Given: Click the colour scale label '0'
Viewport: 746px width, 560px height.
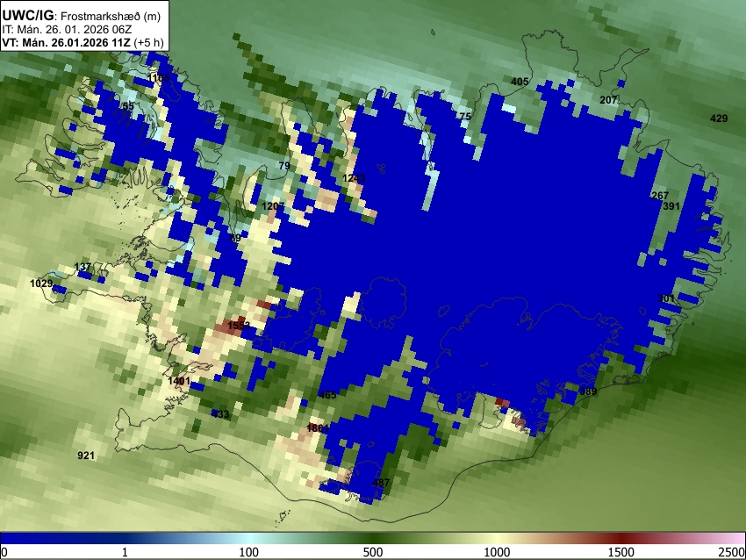Looking at the screenshot, I should click(4, 552).
